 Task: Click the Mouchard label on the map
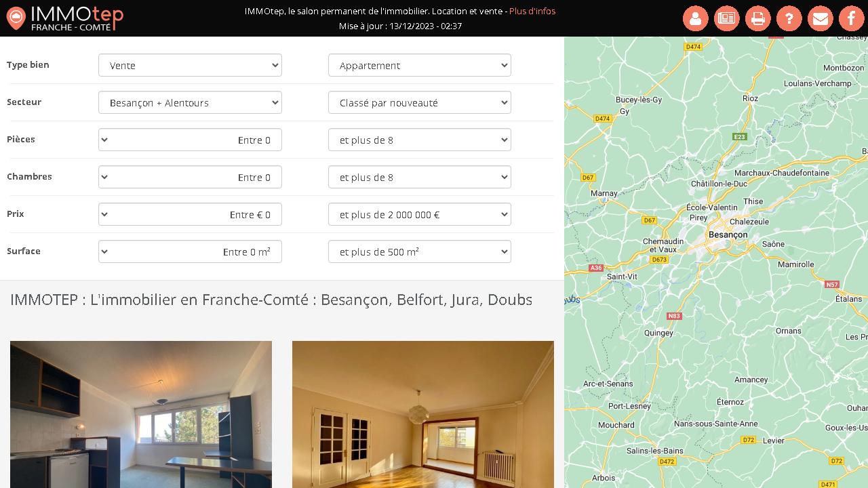coord(616,425)
